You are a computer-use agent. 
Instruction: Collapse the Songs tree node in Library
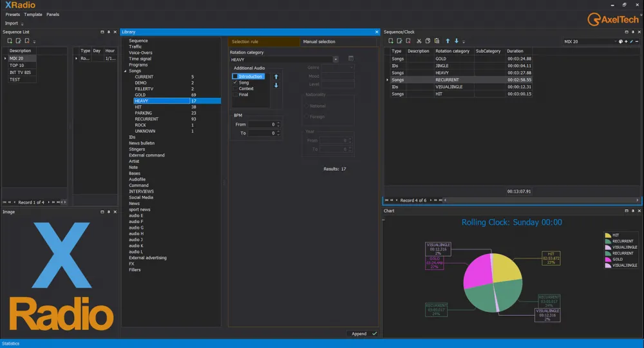point(126,71)
